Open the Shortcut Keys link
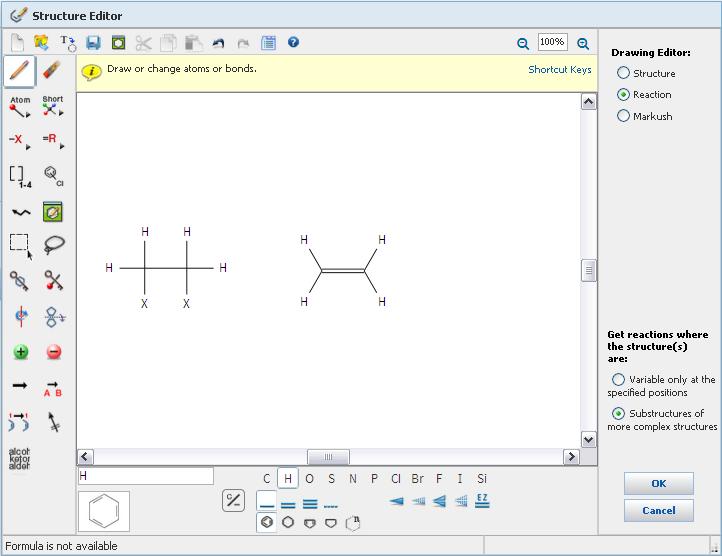The width and height of the screenshot is (722, 556). coord(559,70)
